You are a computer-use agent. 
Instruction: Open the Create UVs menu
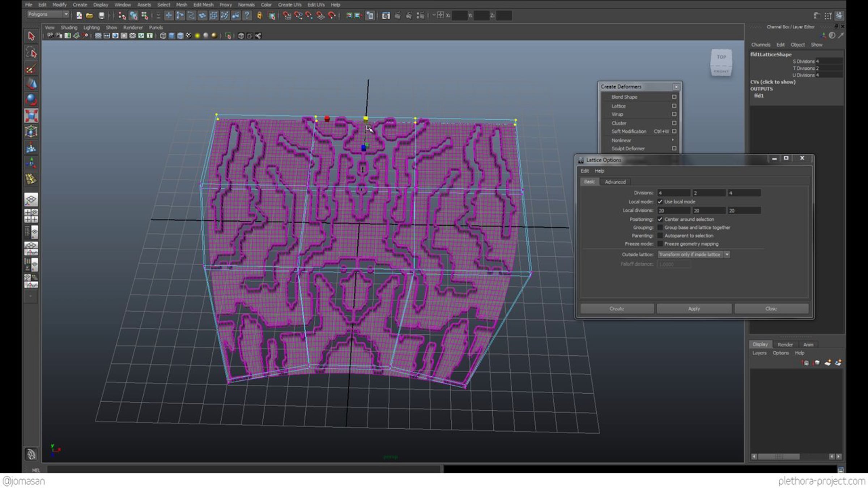tap(289, 5)
